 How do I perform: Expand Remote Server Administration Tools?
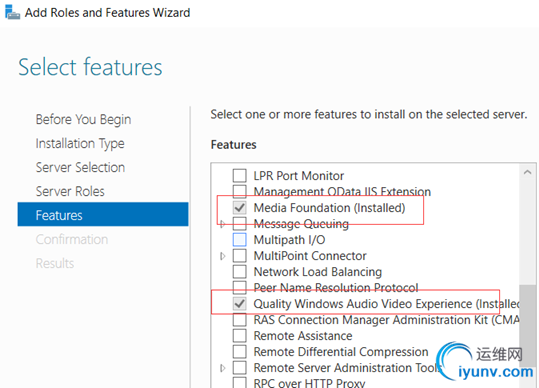coord(222,368)
